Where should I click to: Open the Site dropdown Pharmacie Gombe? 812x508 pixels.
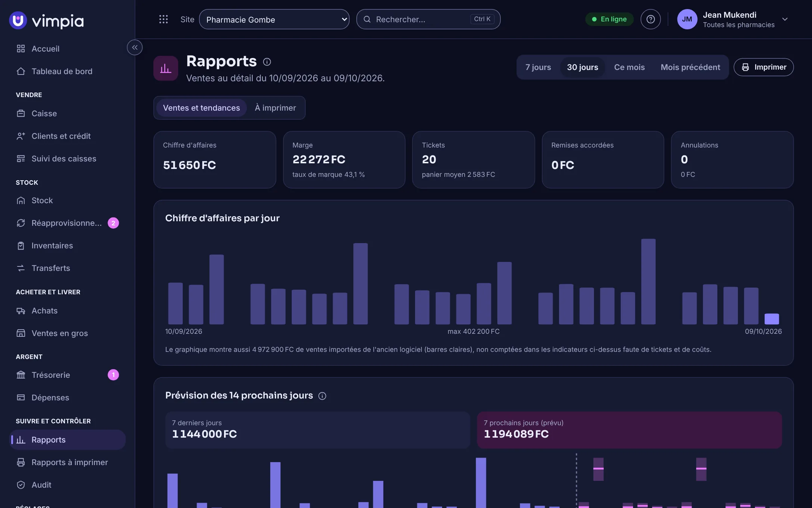pos(274,19)
